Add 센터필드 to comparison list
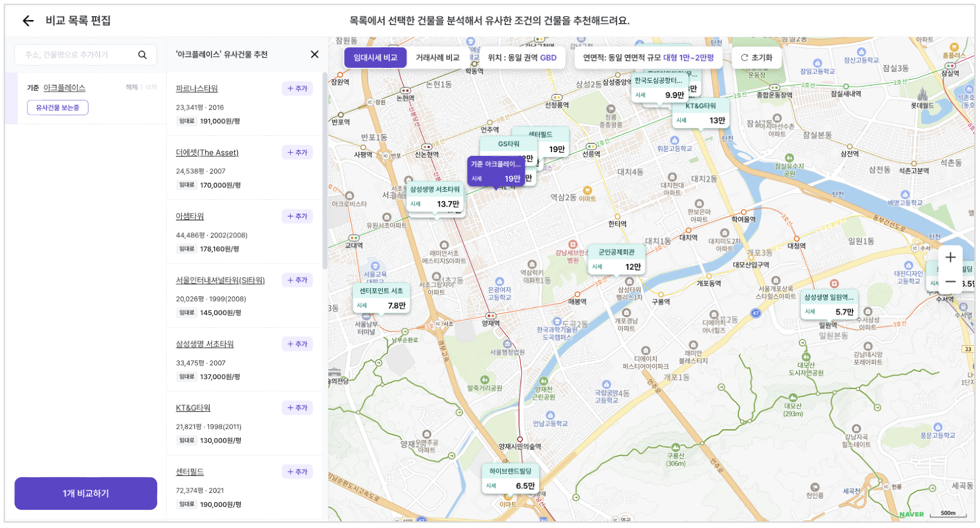The width and height of the screenshot is (980, 528). point(297,472)
